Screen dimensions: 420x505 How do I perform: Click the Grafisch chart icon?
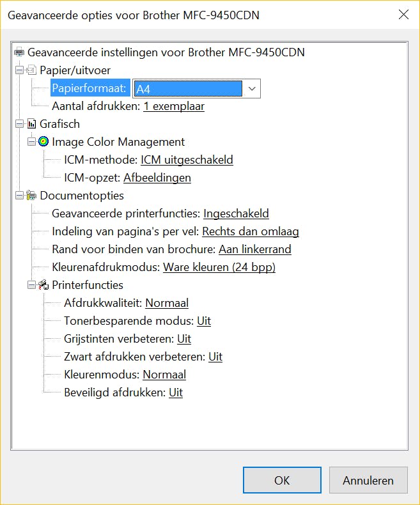31,123
